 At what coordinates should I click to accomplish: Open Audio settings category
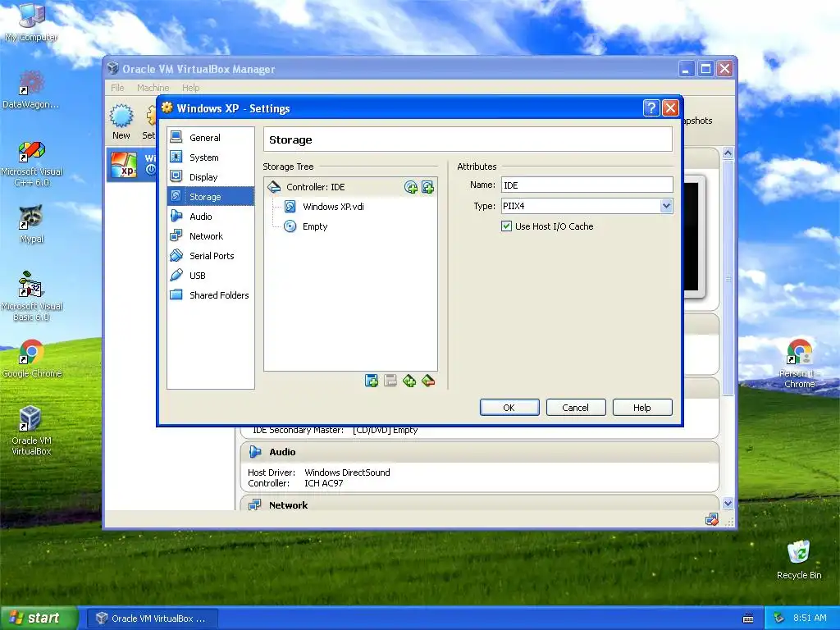[x=211, y=217]
